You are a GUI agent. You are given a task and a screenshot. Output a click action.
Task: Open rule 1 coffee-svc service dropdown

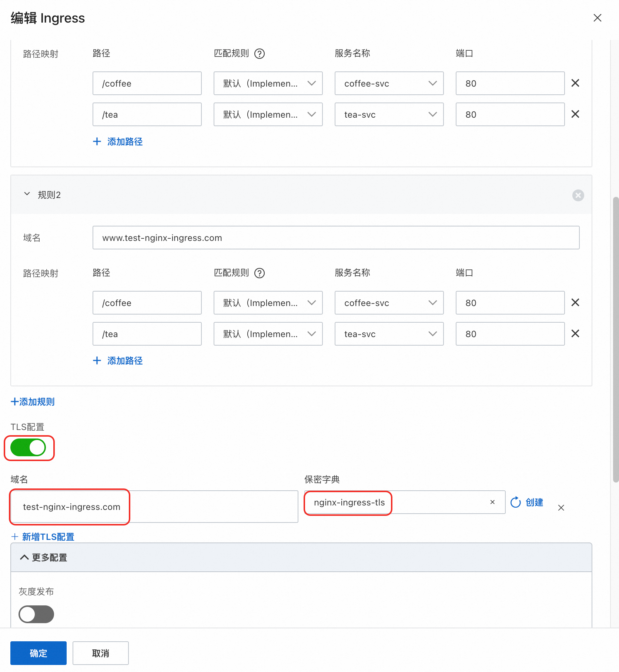tap(389, 83)
